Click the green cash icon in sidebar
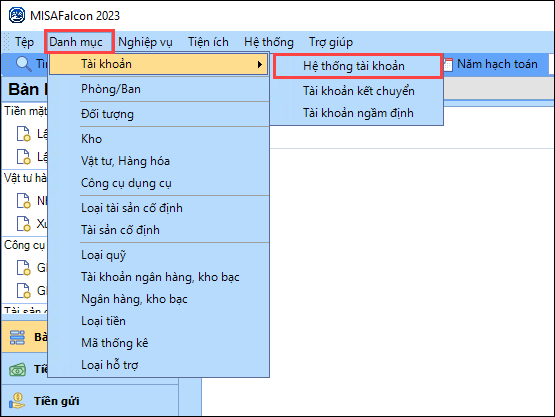Image resolution: width=555 pixels, height=417 pixels. pos(17,370)
